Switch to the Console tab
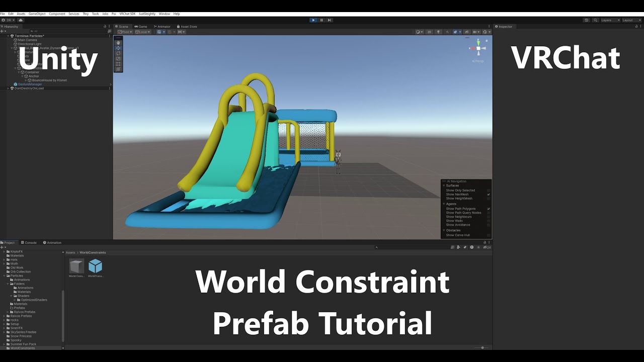 coord(29,242)
